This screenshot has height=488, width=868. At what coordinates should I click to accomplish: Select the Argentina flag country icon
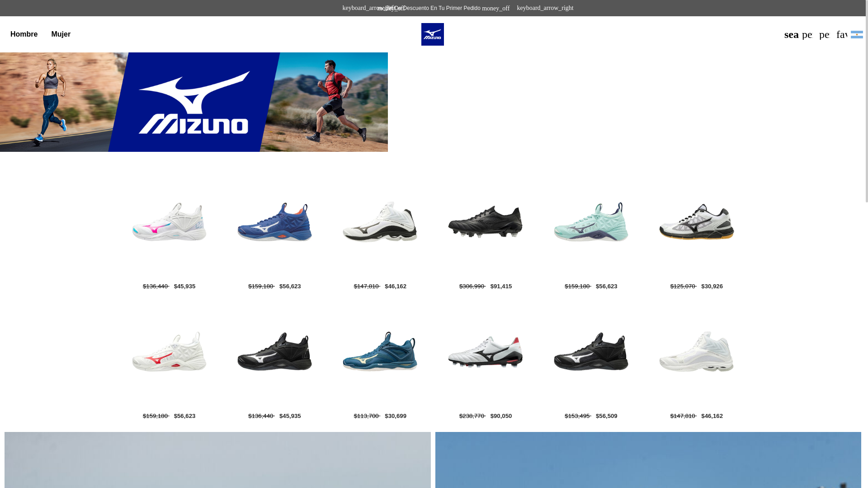[857, 34]
